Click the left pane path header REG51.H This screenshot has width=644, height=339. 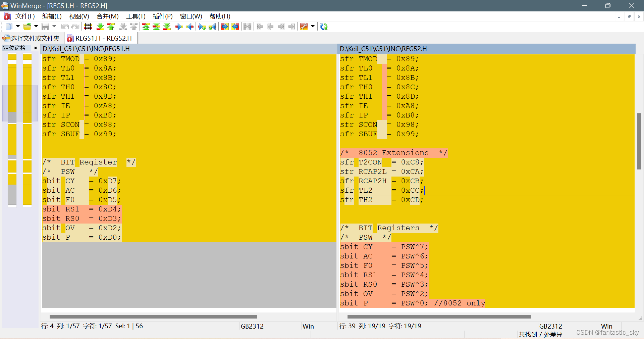point(189,49)
